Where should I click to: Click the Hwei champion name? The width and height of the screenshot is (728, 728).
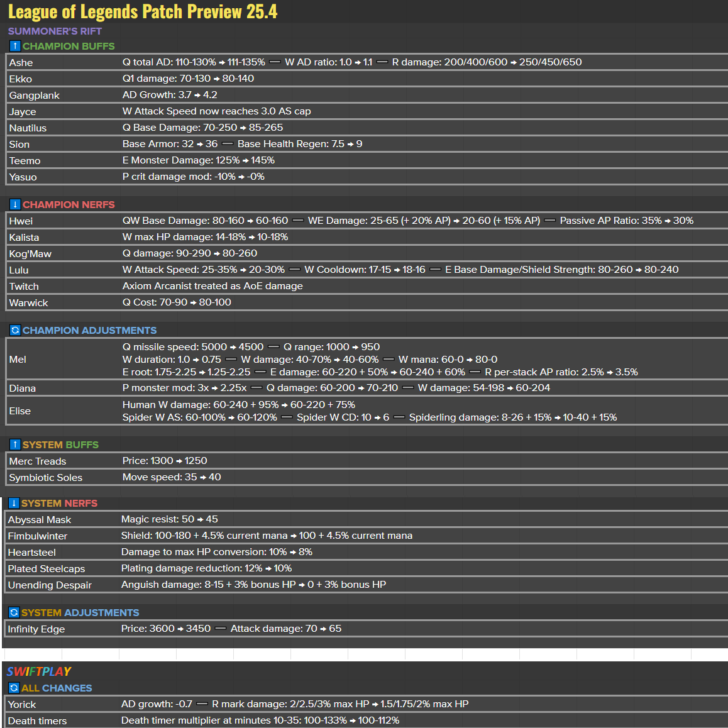(21, 221)
